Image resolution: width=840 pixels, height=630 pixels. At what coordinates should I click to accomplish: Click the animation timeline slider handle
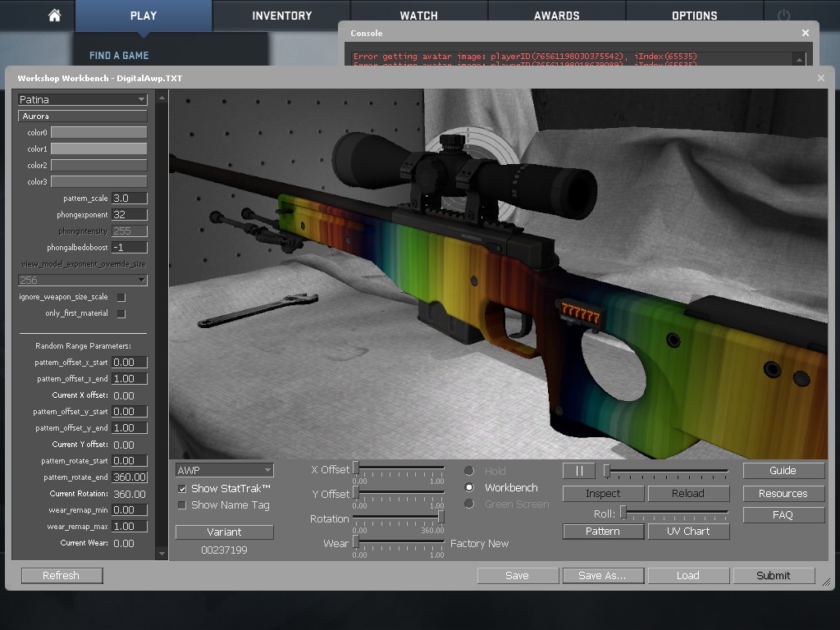point(607,471)
